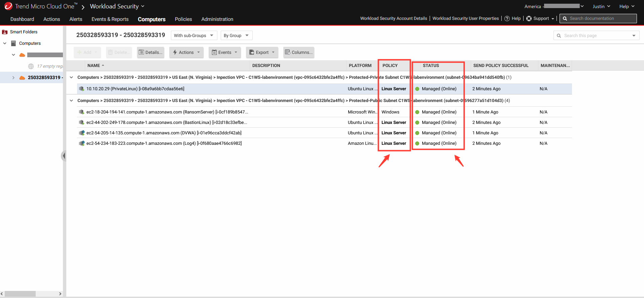644x298 pixels.
Task: Collapse the left sidebar with the arrow handle
Action: pos(63,156)
